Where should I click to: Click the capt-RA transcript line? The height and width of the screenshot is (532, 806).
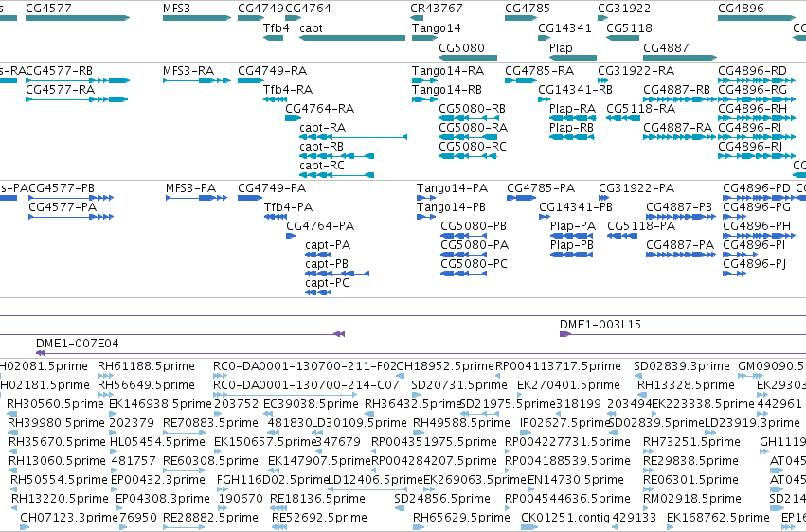(x=353, y=137)
